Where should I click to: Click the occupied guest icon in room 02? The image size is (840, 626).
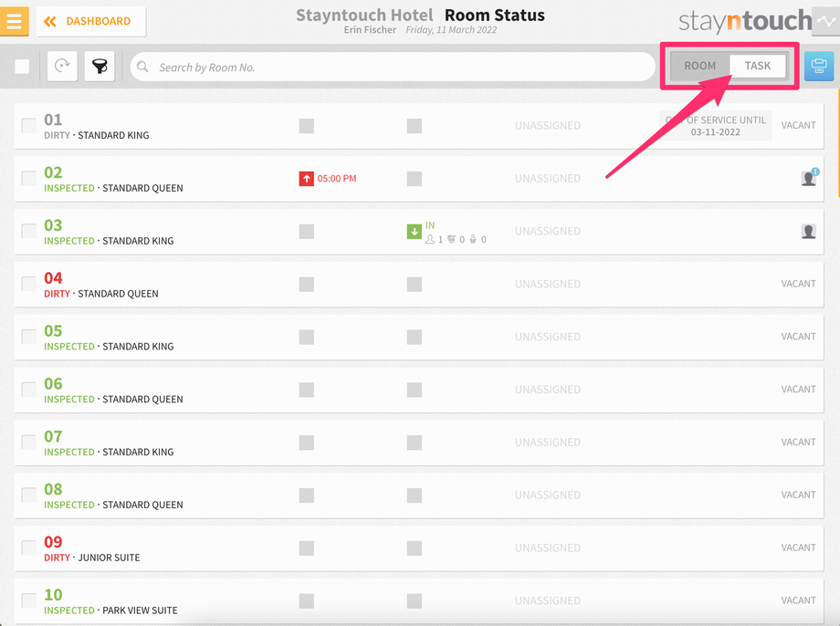pos(809,178)
